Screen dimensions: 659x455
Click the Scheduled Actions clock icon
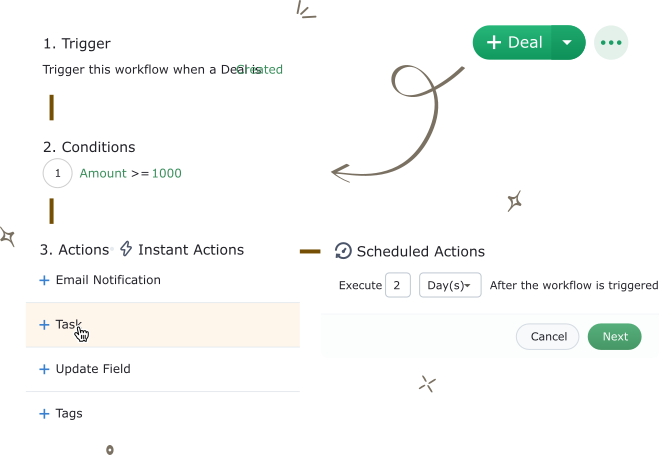click(x=343, y=251)
